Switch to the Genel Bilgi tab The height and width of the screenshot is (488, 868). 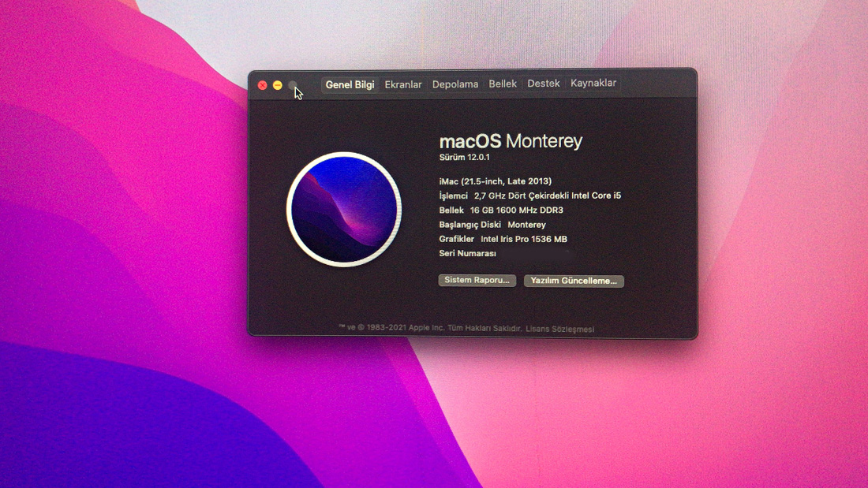pyautogui.click(x=350, y=84)
